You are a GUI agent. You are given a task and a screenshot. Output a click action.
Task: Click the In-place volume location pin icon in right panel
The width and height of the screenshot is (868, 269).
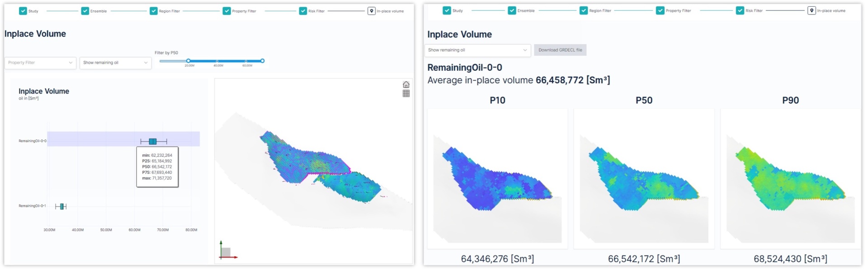(811, 10)
